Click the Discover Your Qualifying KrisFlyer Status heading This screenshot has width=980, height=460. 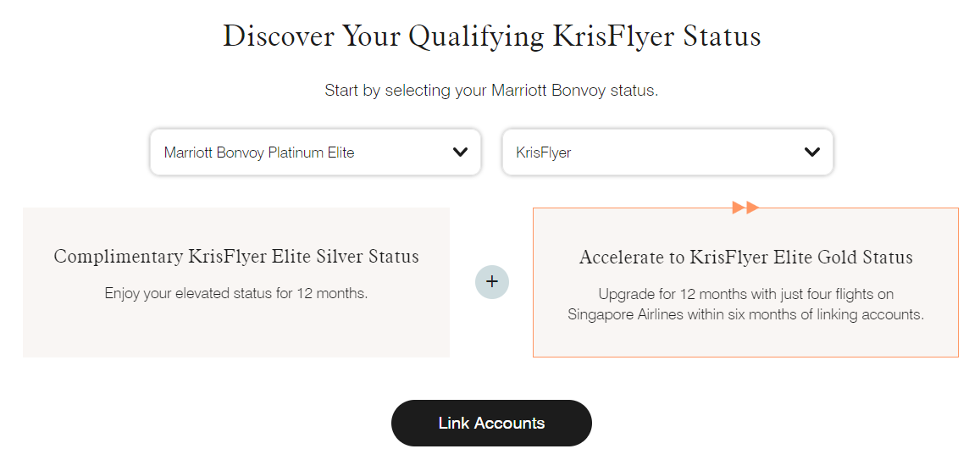pyautogui.click(x=492, y=36)
